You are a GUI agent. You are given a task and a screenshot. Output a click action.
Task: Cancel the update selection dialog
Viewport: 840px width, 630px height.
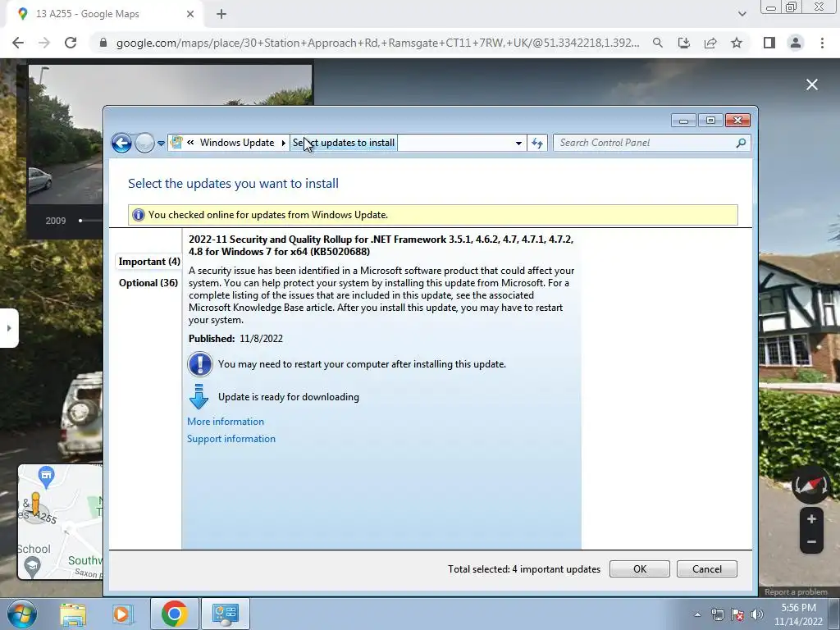[x=706, y=569]
